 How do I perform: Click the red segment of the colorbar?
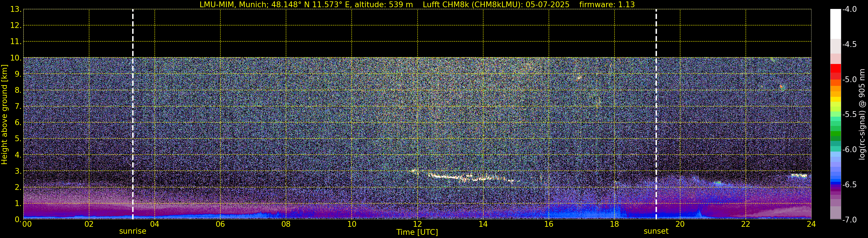tap(835, 69)
